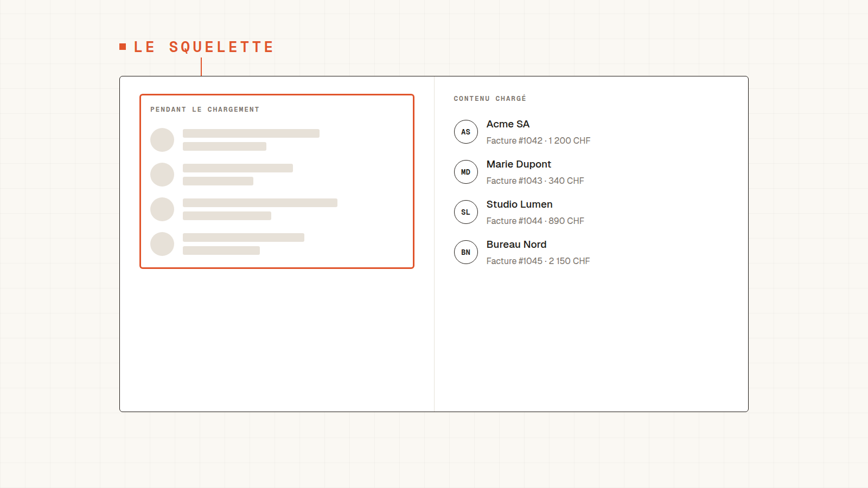Click the BN avatar circle

click(465, 252)
